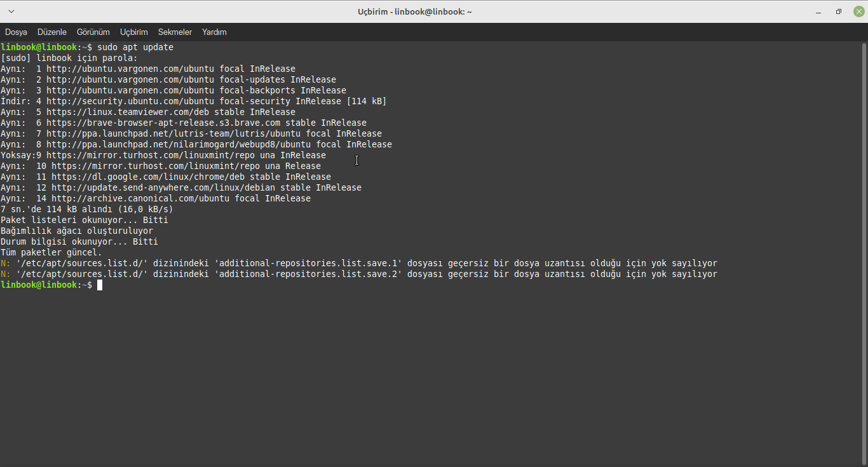The image size is (868, 467).
Task: Click the '[sudo] linbook için parola:' line
Action: (69, 58)
